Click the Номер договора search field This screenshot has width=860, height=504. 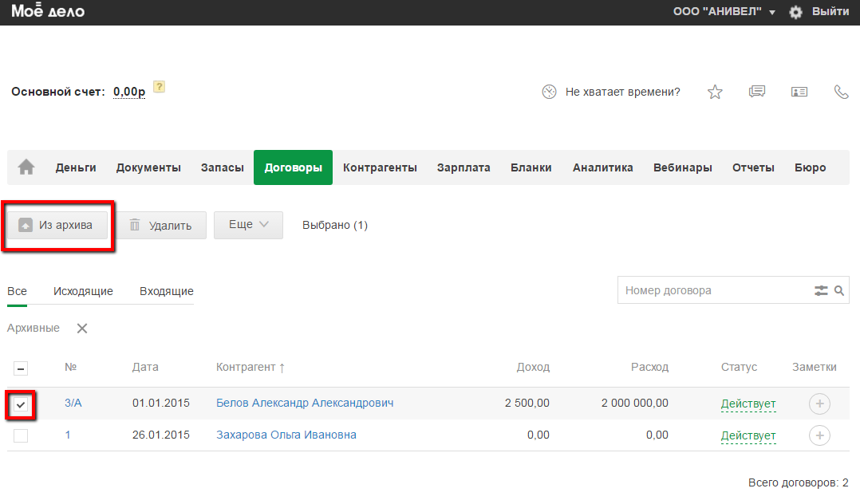714,291
